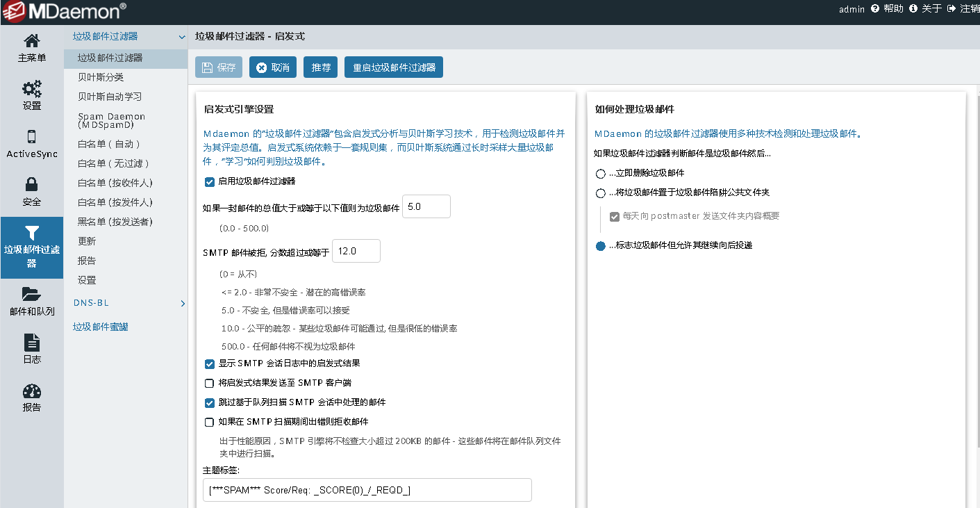Toggle 显示 SMTP 会话日志中的启发式结果 checkbox
Screen dimensions: 980x508
point(209,363)
